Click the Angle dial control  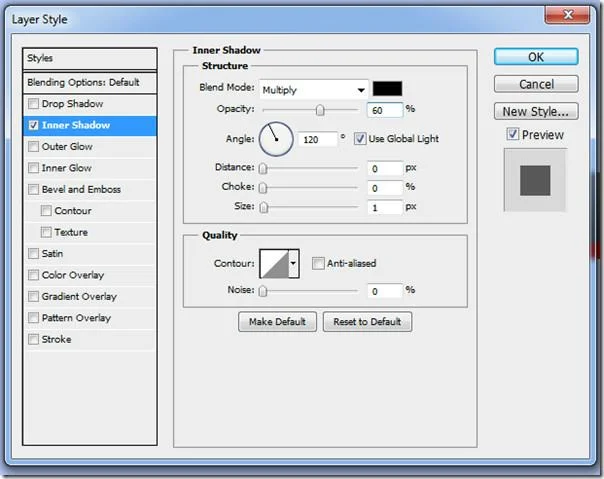276,139
